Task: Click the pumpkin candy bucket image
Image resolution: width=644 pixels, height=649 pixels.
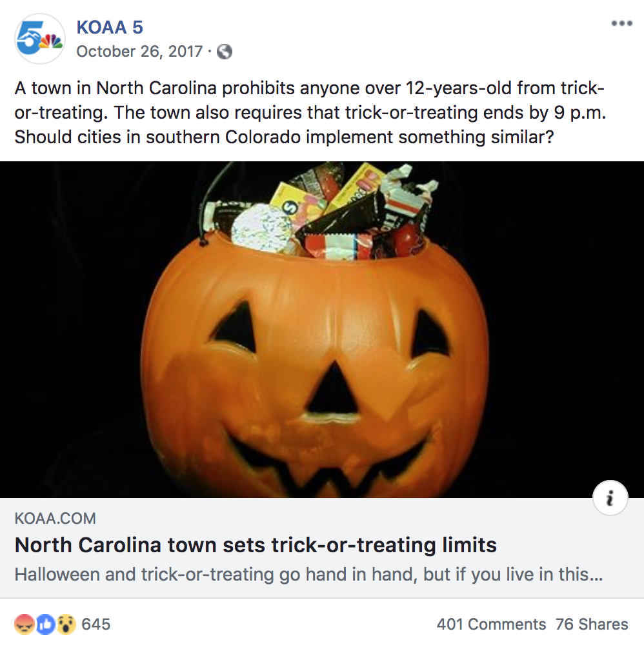Action: (322, 330)
